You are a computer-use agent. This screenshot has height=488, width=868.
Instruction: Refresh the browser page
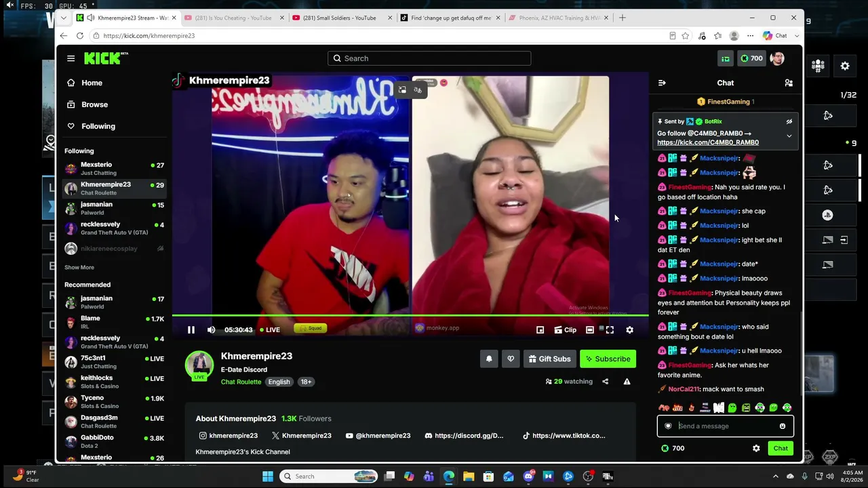tap(79, 35)
